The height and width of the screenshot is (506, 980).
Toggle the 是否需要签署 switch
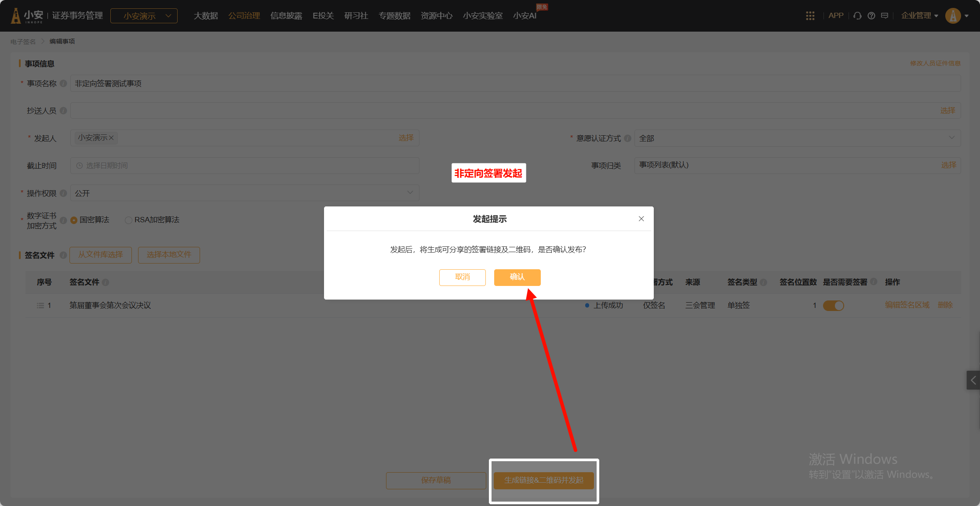tap(833, 305)
